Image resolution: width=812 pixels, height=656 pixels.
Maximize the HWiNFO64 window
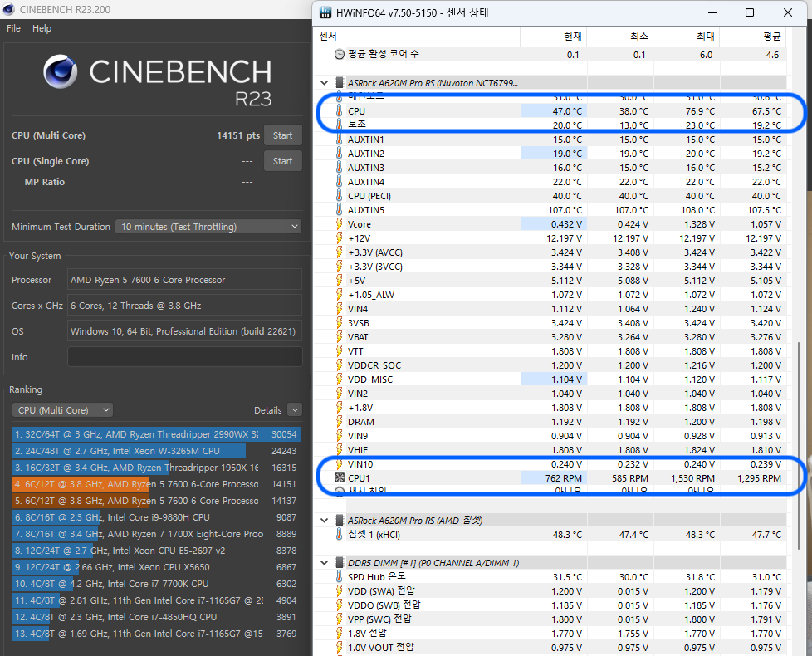coord(750,12)
